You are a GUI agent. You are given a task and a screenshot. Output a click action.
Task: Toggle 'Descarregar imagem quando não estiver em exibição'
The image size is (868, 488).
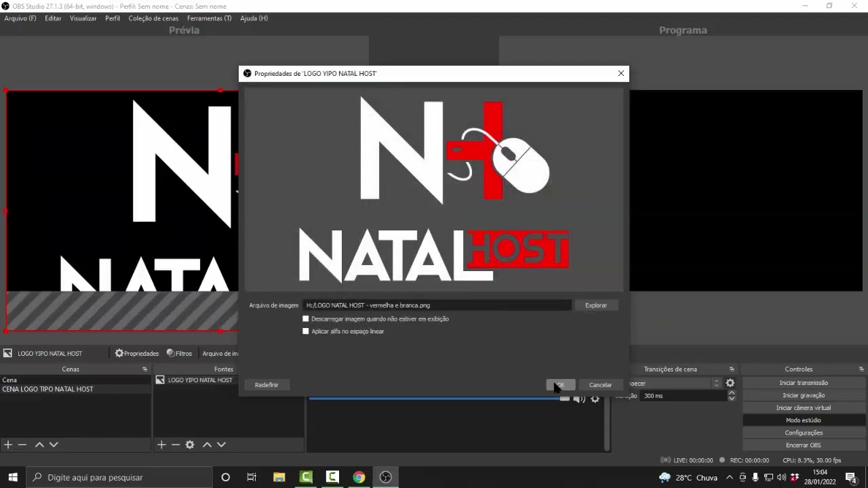click(306, 319)
